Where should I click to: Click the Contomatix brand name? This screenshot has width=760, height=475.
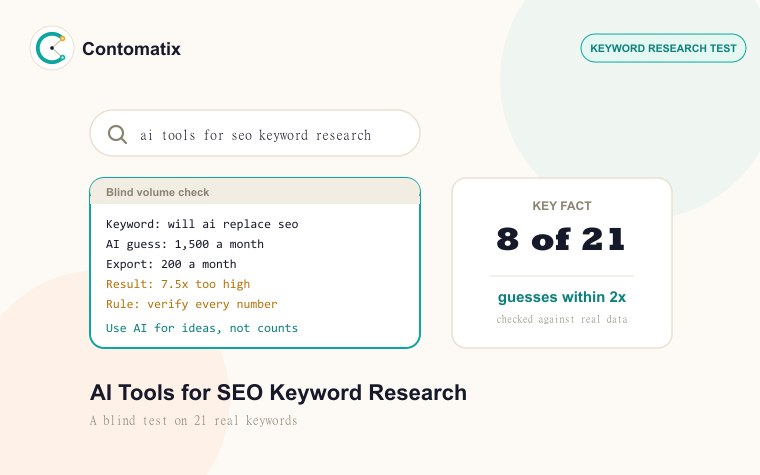pos(131,48)
